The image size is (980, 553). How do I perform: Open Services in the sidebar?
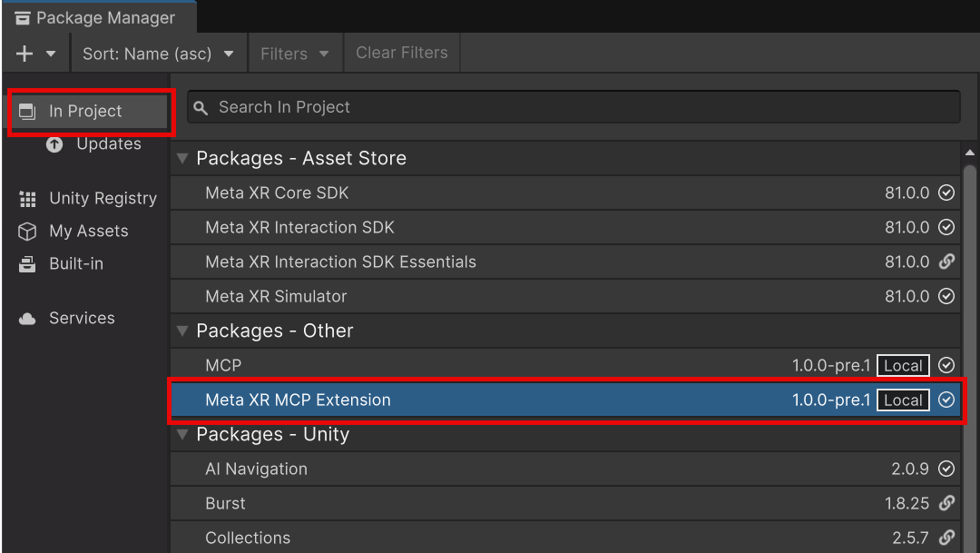point(66,319)
